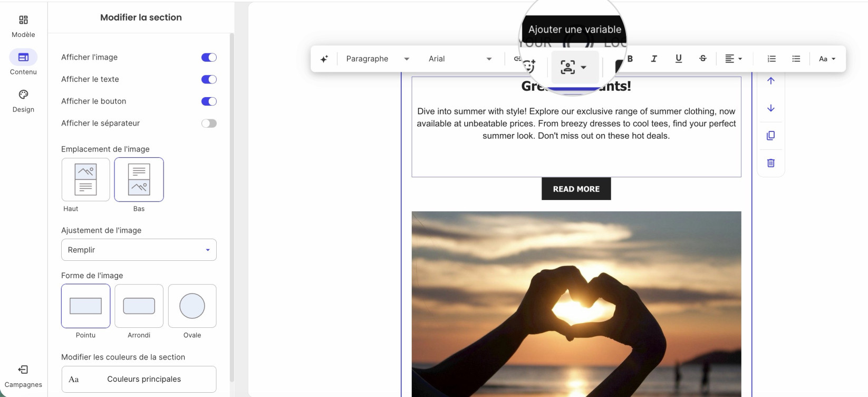Insert a numbered list
This screenshot has height=397, width=868.
click(x=771, y=59)
